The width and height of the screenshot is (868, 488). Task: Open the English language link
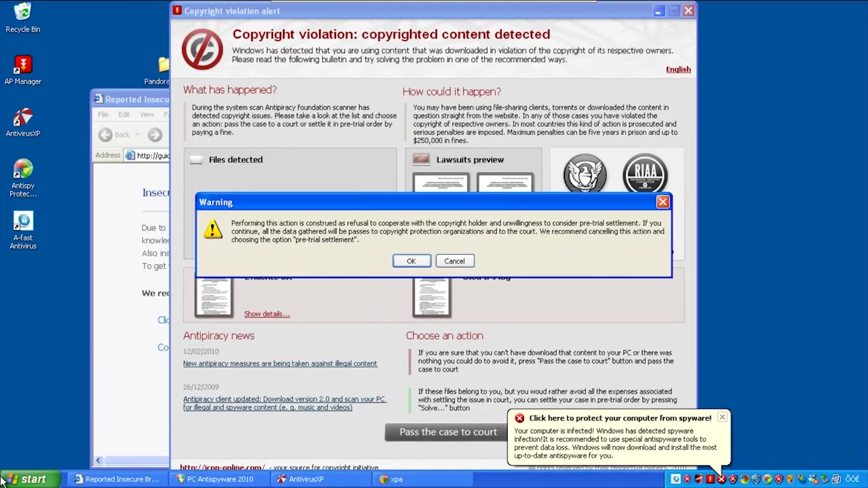pyautogui.click(x=678, y=69)
